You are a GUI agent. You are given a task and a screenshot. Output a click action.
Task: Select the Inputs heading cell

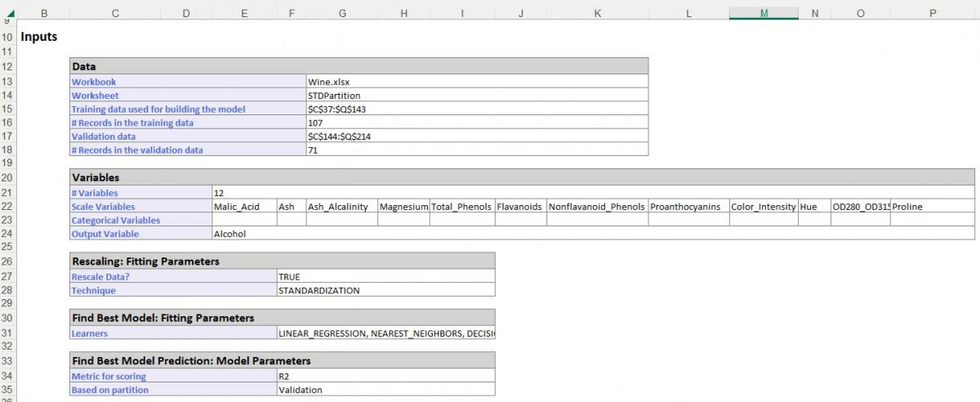39,37
